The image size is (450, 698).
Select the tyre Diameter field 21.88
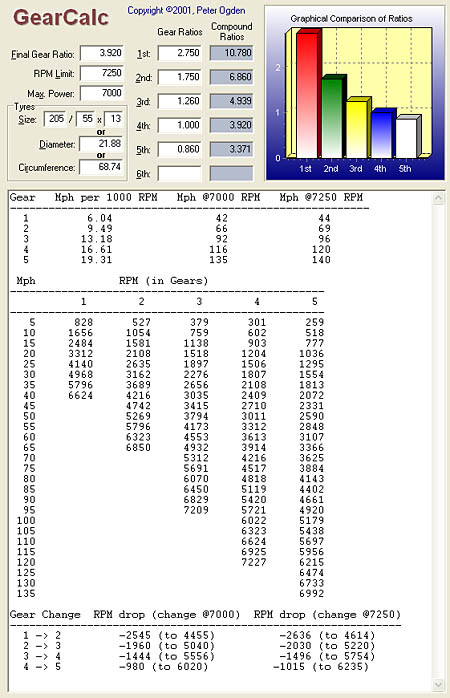pyautogui.click(x=102, y=144)
